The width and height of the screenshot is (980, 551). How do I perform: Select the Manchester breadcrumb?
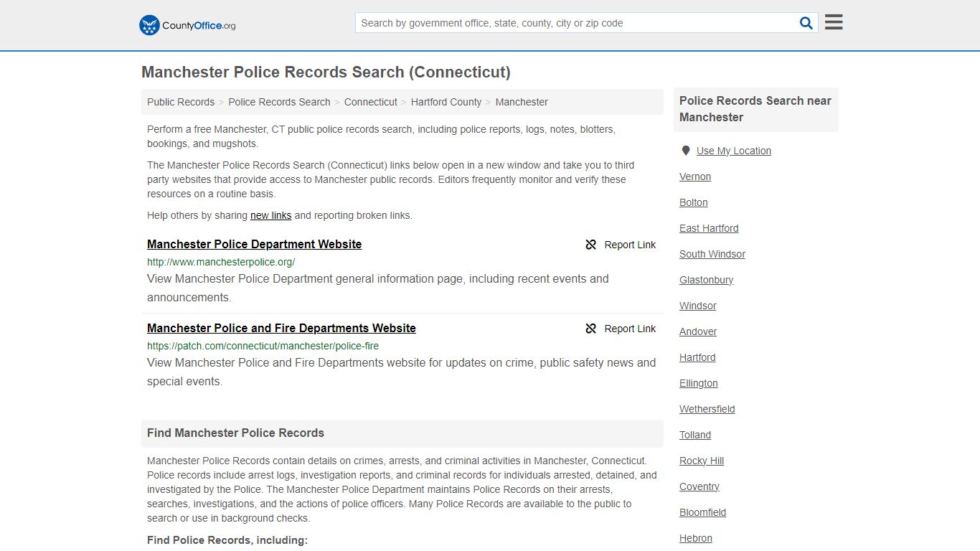coord(522,102)
